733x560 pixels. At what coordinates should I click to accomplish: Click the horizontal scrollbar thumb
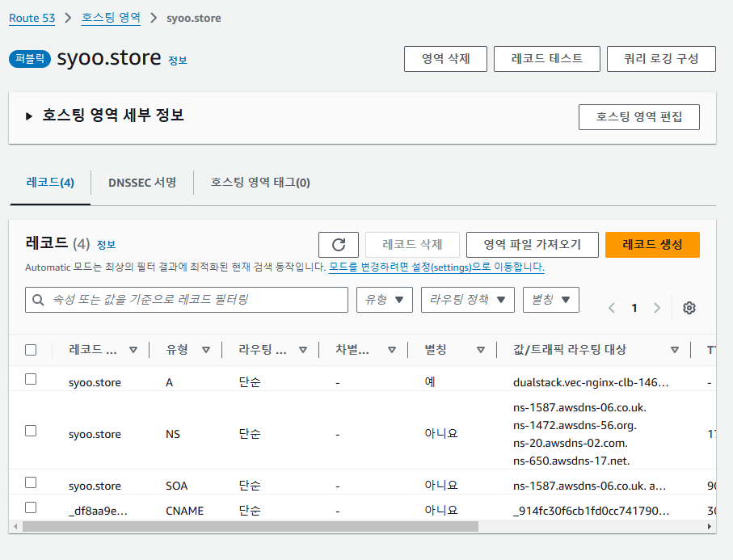tap(251, 526)
